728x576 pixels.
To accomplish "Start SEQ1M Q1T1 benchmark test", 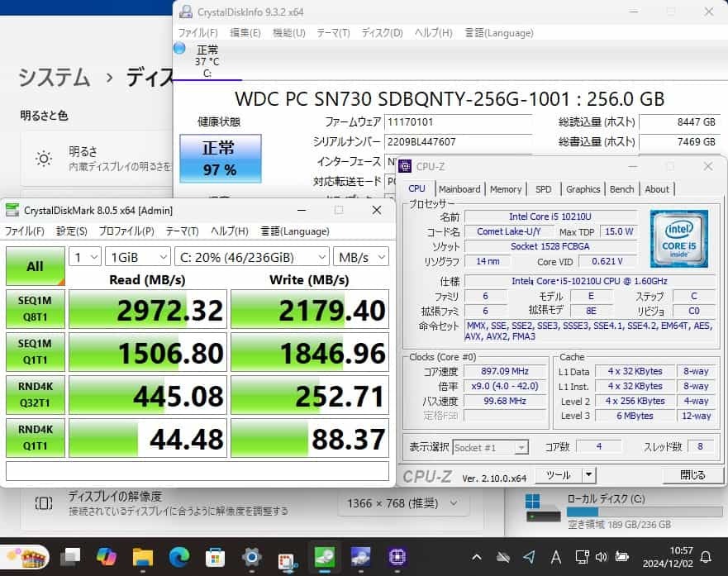I will 36,352.
